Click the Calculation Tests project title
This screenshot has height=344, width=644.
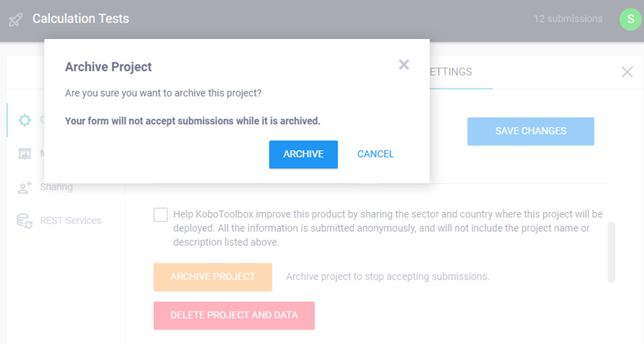pos(81,19)
